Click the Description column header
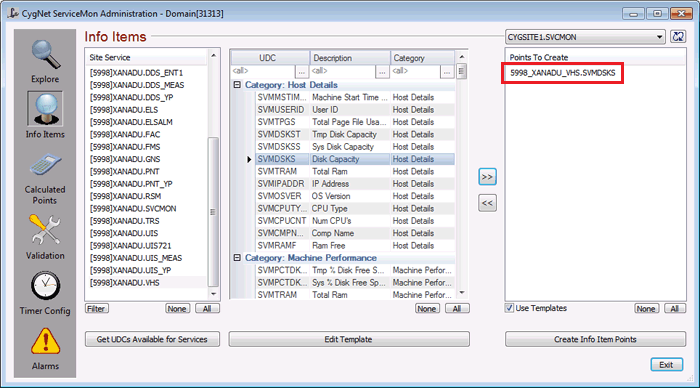This screenshot has height=388, width=700. (350, 58)
